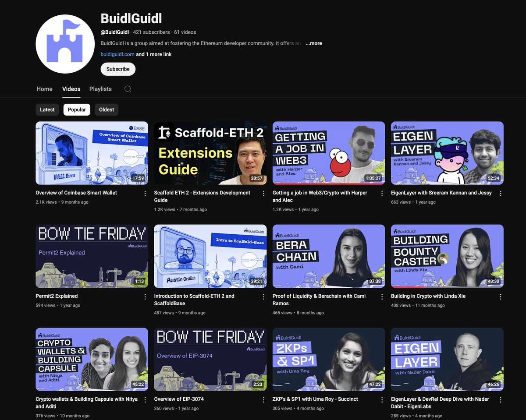The image size is (526, 420).
Task: Open Eigen Layer with Nader Dabit thumbnail
Action: pyautogui.click(x=447, y=359)
